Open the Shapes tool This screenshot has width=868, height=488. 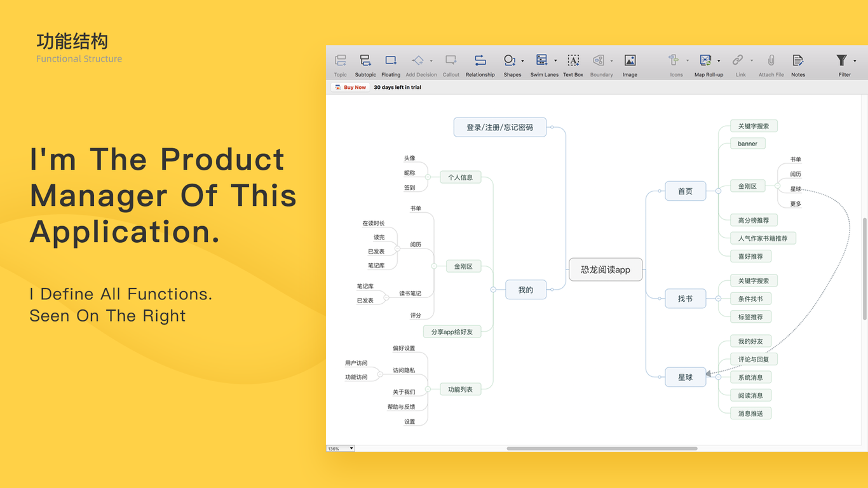point(510,60)
